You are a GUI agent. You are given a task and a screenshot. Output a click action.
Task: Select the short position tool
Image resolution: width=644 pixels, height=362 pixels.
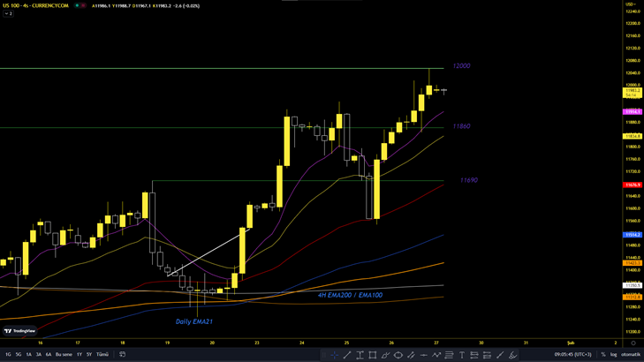(x=487, y=355)
